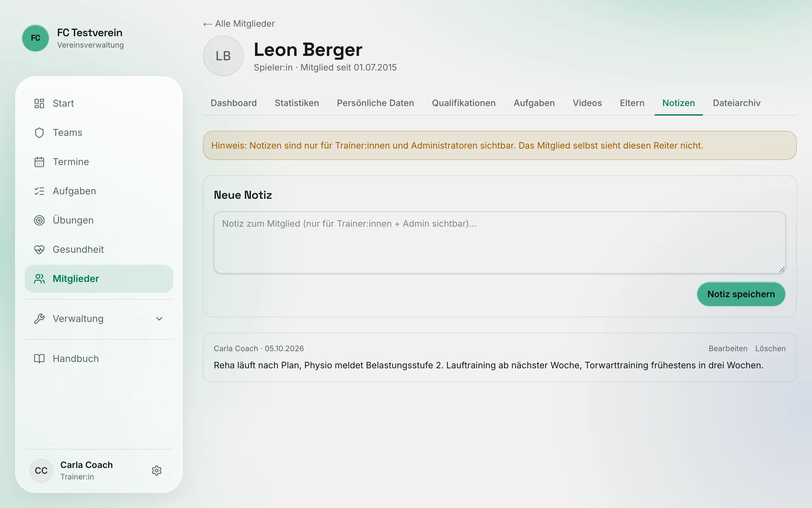Screen dimensions: 812x508
Task: Select the heart-pulse icon beside Gesundheit
Action: coord(39,250)
